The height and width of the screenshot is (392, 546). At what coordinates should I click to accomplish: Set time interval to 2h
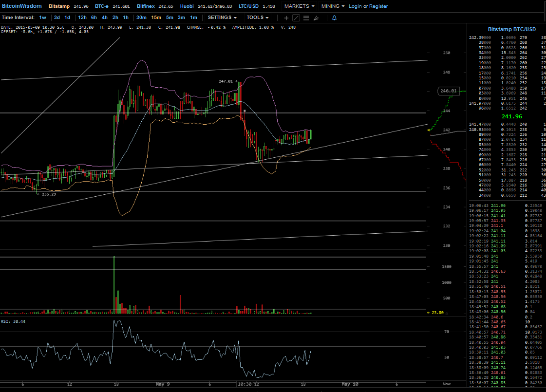[115, 18]
